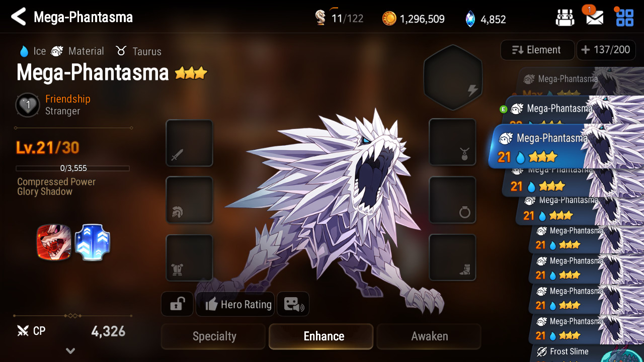Toggle the hero lock padlock

point(177,304)
